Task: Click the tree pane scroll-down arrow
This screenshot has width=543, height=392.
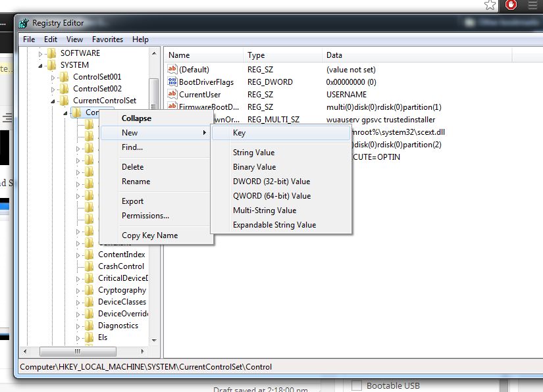Action: pos(154,341)
